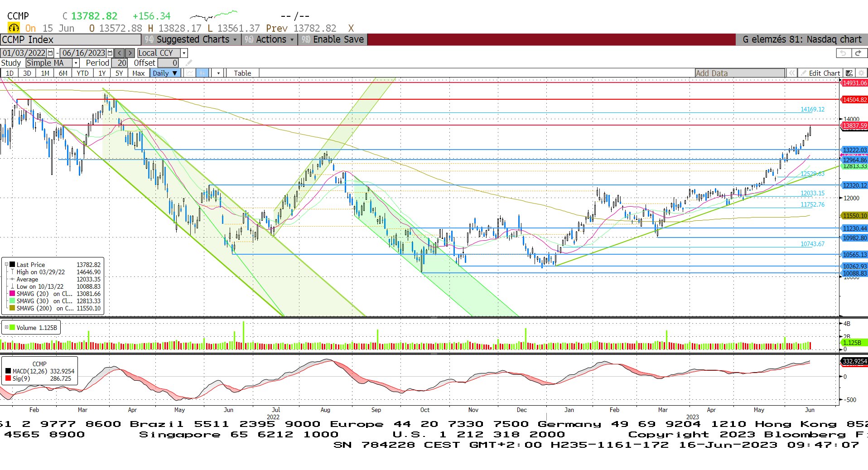
Task: Click the start date field 01/03/2022
Action: 24,53
